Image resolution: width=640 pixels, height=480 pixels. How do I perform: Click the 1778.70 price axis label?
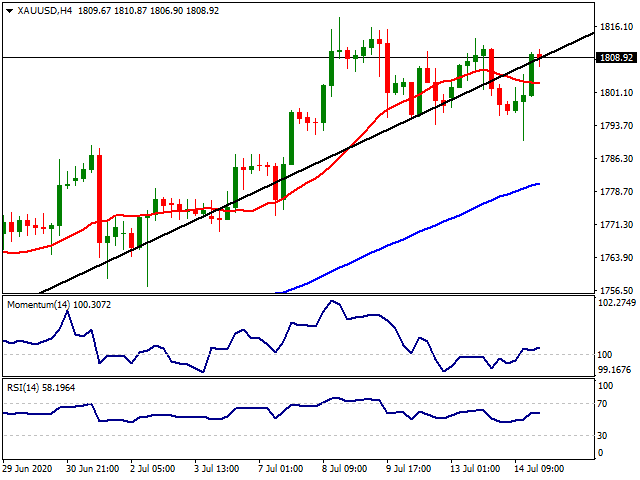click(x=616, y=192)
